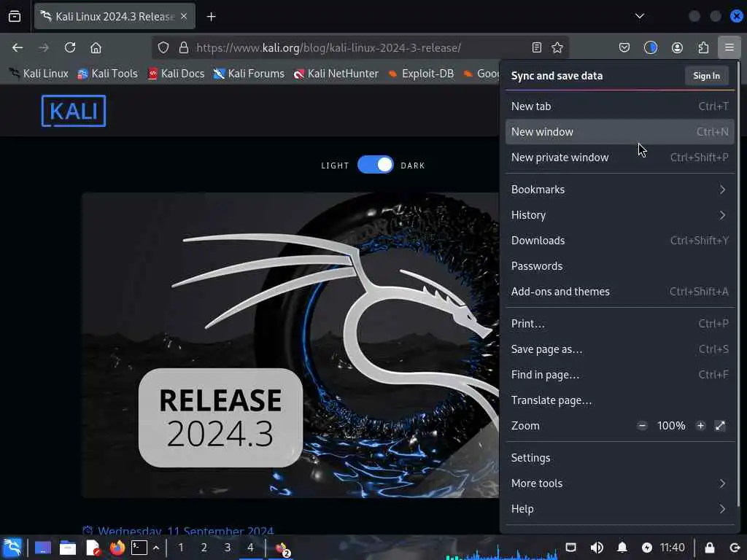Increase zoom with the plus button
This screenshot has height=560, width=747.
pos(700,426)
